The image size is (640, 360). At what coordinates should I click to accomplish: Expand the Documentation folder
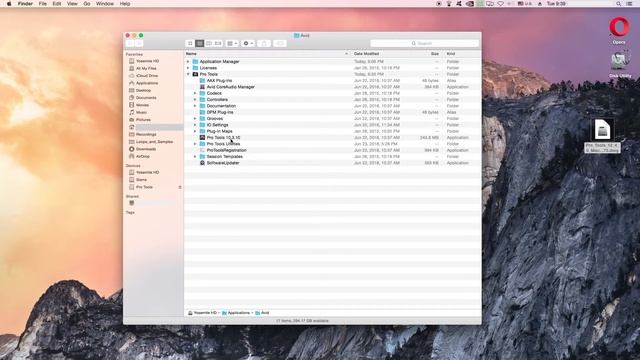[195, 106]
